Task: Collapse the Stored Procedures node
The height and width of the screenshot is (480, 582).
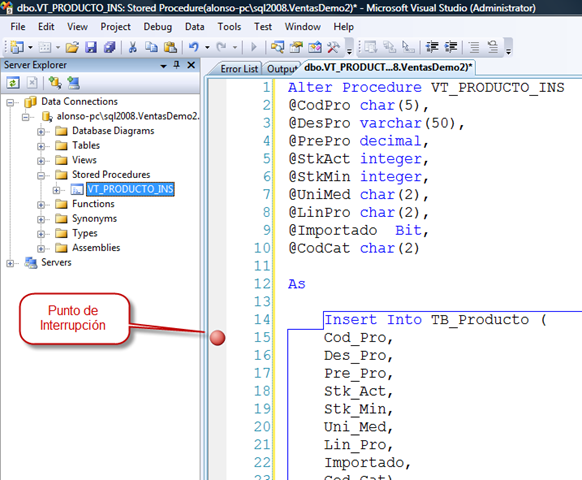Action: tap(41, 175)
